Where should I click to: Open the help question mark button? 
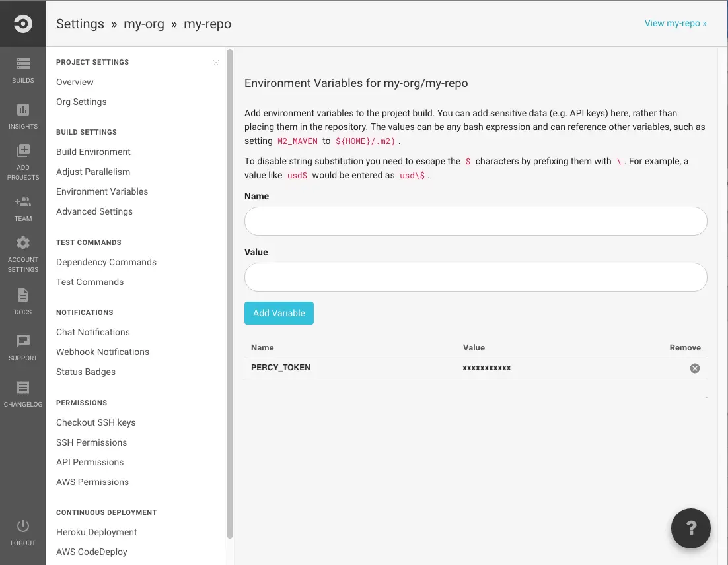691,528
